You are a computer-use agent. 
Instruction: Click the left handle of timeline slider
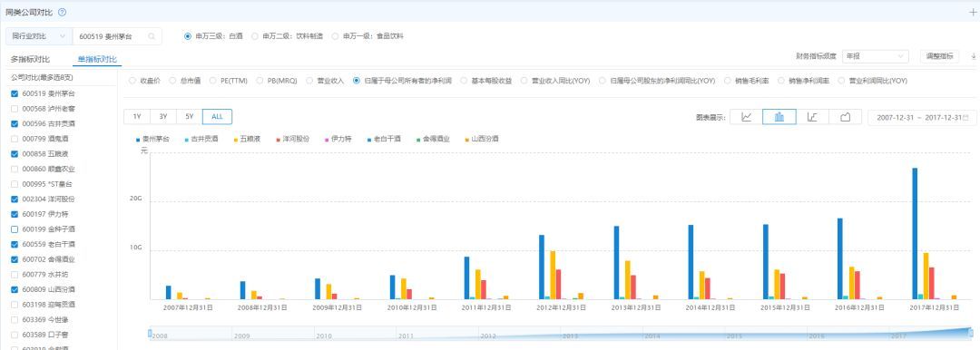coord(150,333)
